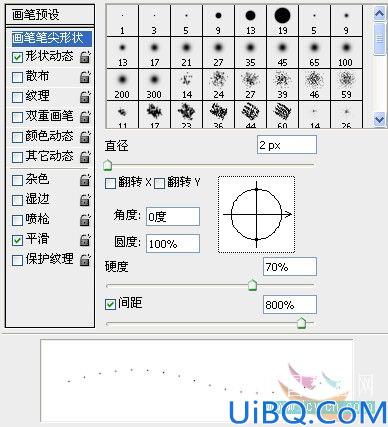This screenshot has height=427, width=388.
Task: Enable the 湿边 checkbox
Action: click(17, 200)
